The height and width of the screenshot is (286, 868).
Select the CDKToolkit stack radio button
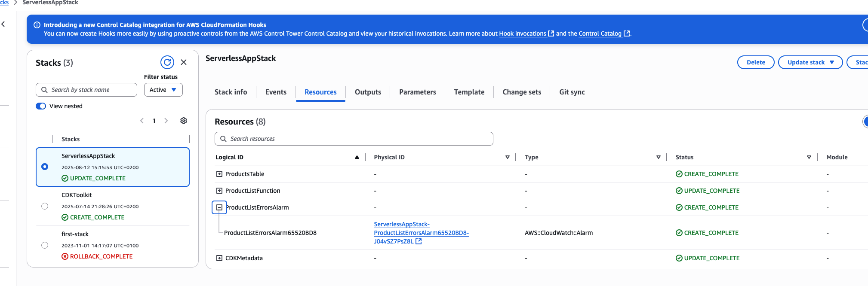pos(45,206)
